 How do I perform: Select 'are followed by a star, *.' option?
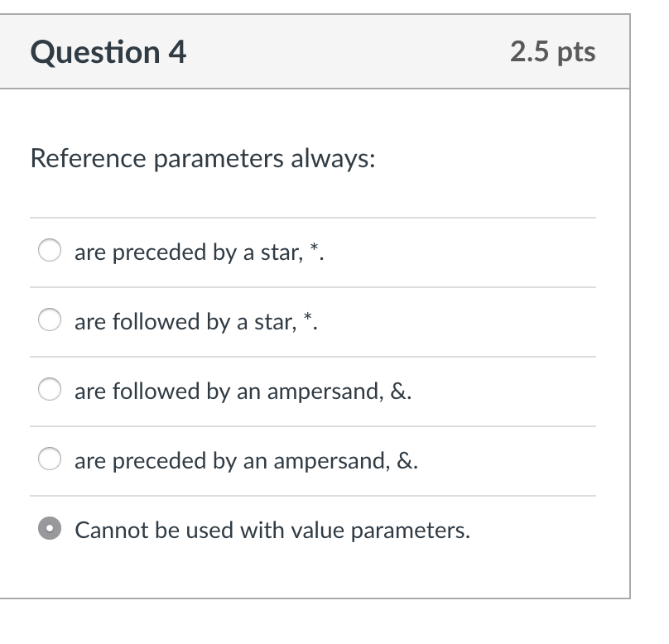coord(50,320)
